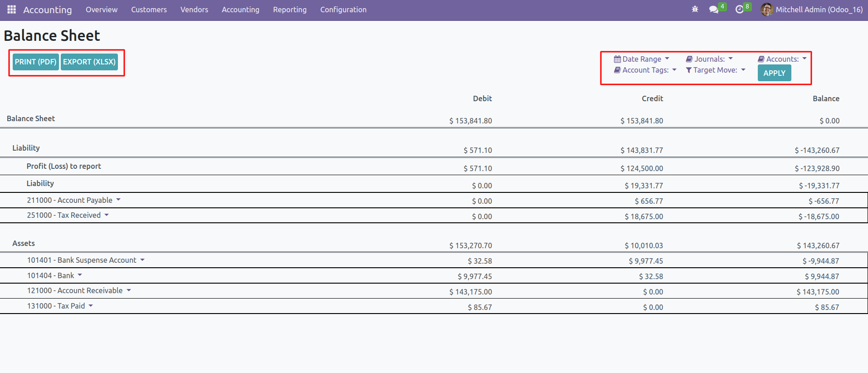
Task: Click the funnel icon beside Target Move
Action: pyautogui.click(x=688, y=70)
